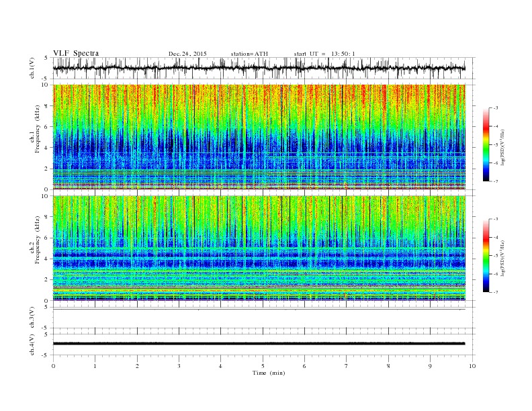
Task: Click the ch.1 spectrogram plot area
Action: 259,137
